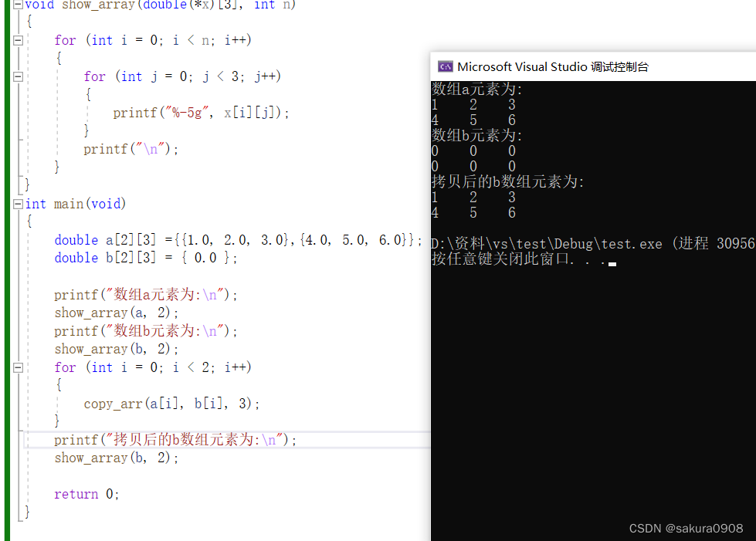Viewport: 756px width, 541px height.
Task: Click the console path D:\资料\vs\test\Debug\test.exe
Action: (547, 244)
